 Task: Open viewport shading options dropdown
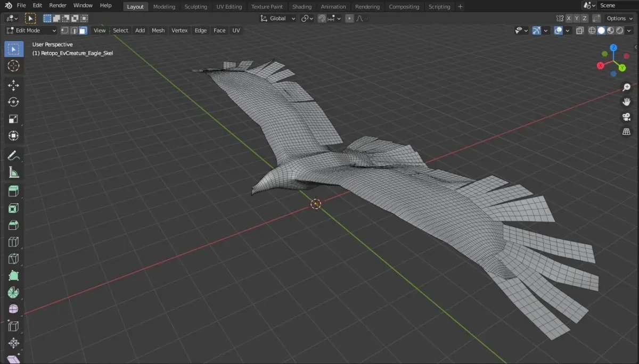[629, 30]
